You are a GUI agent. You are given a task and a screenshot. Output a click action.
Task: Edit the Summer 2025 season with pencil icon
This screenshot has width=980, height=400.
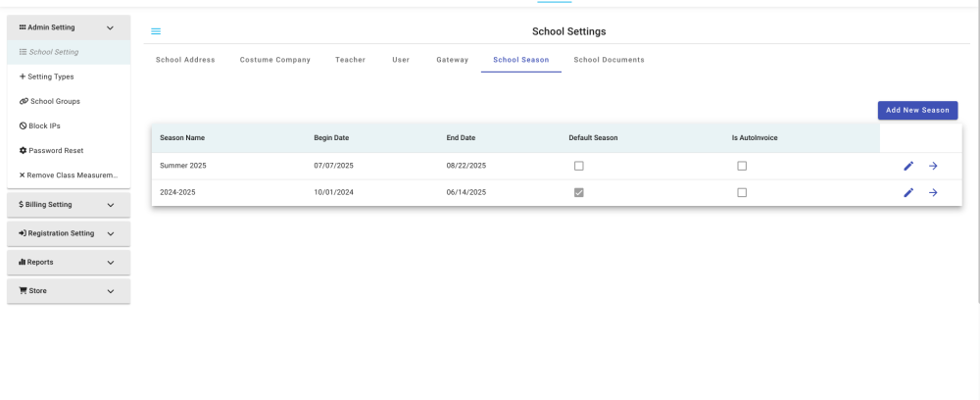908,166
